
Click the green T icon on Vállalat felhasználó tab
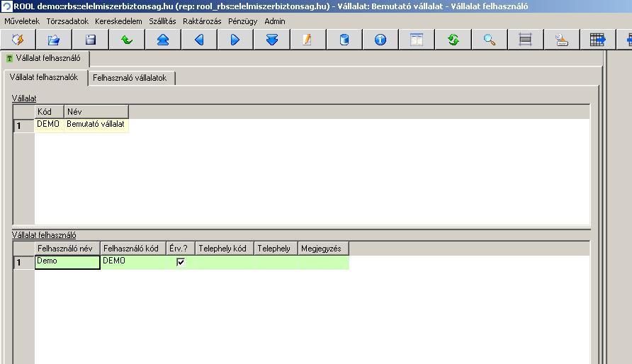[10, 59]
